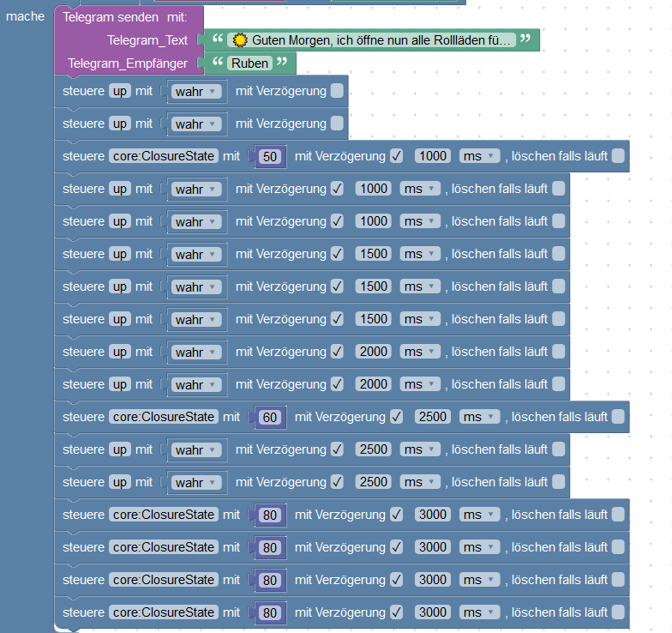672x633 pixels.
Task: Enable 'mit Verzögerung' in the first 'steuere up' block without delay
Action: [338, 91]
